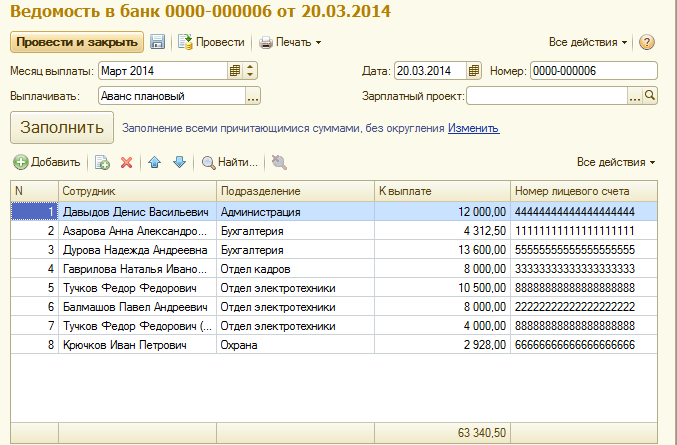Click the Месяц выплаты stepper arrows
The height and width of the screenshot is (445, 677).
250,70
